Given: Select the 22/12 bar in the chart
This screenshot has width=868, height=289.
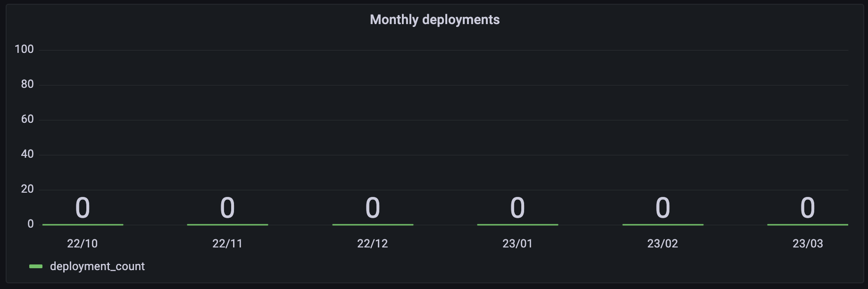Looking at the screenshot, I should tap(373, 225).
